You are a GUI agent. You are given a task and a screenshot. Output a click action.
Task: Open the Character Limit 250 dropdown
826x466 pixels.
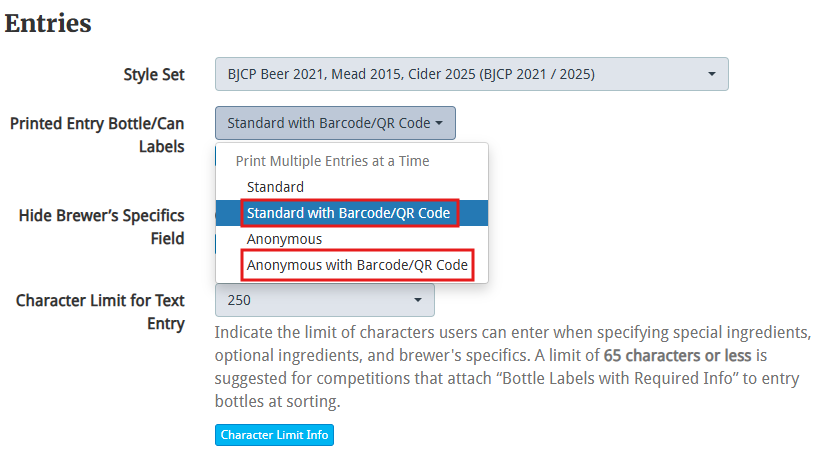[324, 300]
